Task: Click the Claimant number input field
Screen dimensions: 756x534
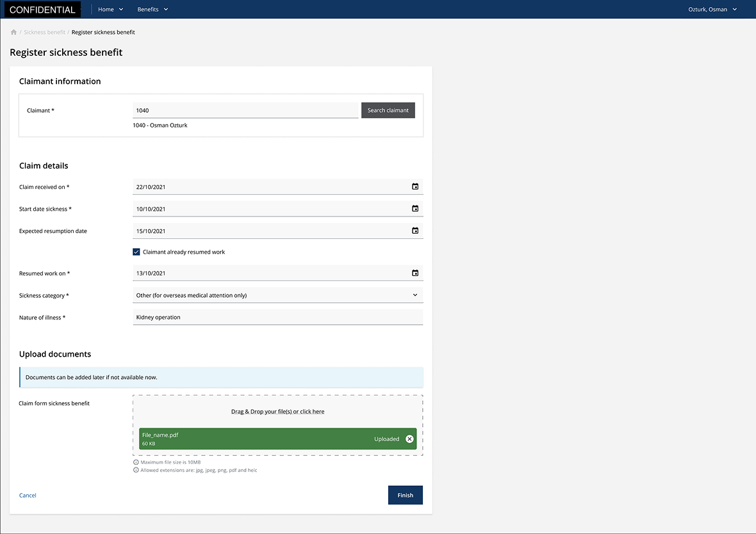Action: click(x=245, y=110)
